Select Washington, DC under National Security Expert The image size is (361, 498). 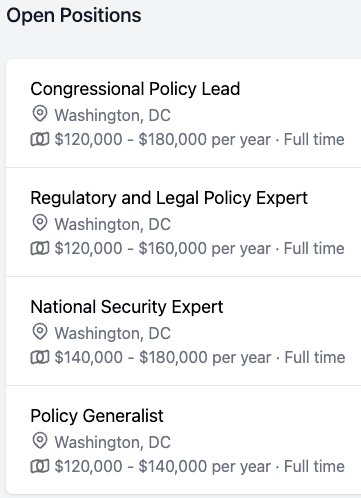tap(113, 334)
